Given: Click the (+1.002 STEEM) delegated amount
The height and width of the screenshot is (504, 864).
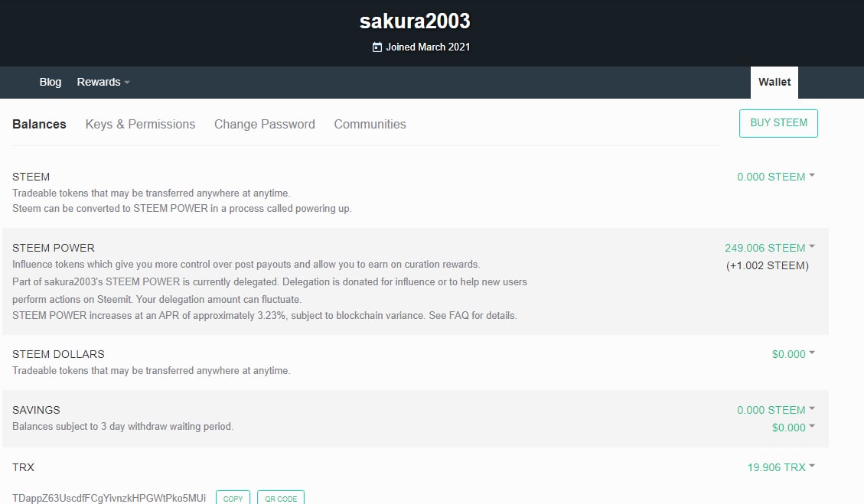Looking at the screenshot, I should click(x=767, y=265).
